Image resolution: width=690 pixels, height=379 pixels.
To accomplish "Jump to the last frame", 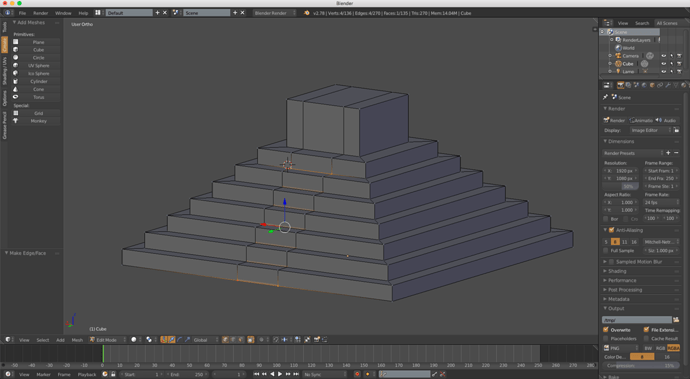I will pos(296,374).
